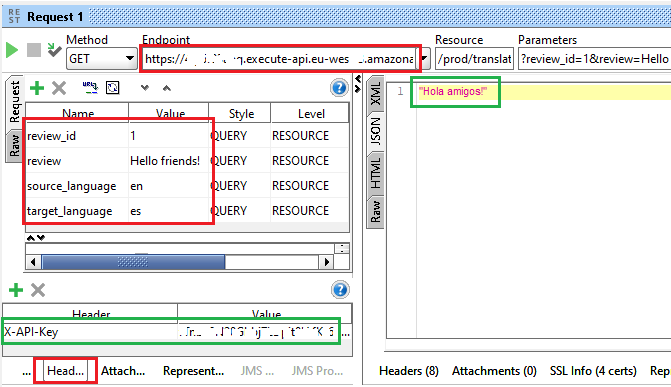
Task: Open the HTML response view tab
Action: tap(375, 173)
